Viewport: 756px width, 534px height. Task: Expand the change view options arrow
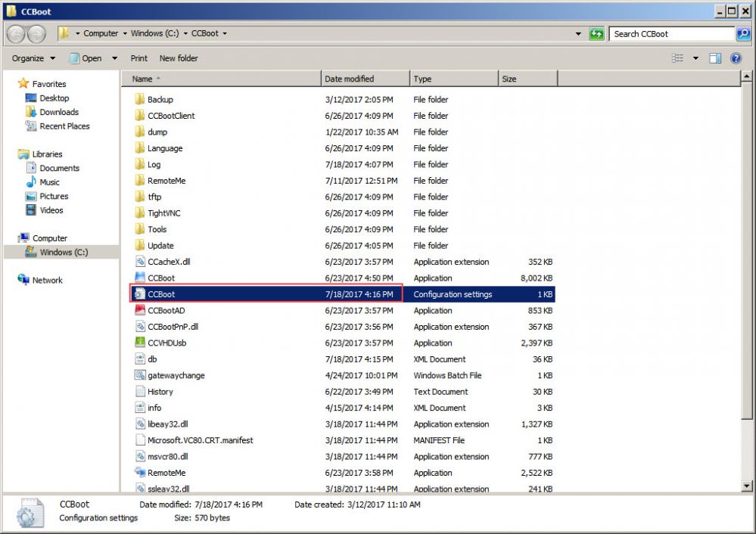click(x=695, y=58)
